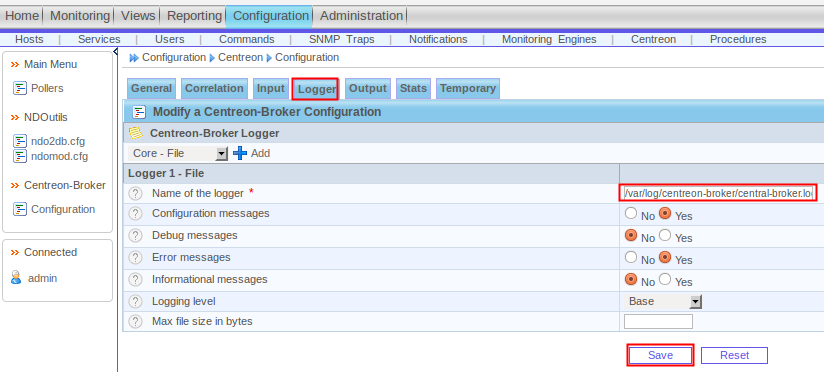Open the ndomod.cfg link
Viewport: 824px width, 372px height.
tap(59, 156)
